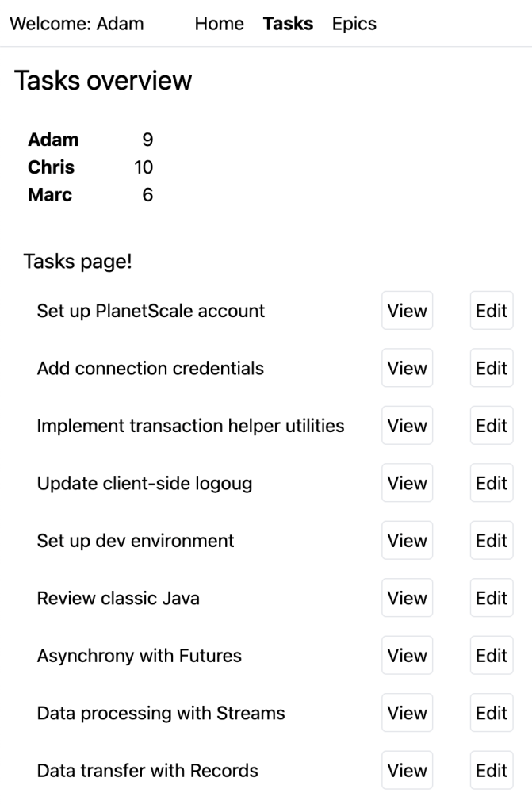View the Add connection credentials task
Image resolution: width=532 pixels, height=812 pixels.
click(x=407, y=368)
